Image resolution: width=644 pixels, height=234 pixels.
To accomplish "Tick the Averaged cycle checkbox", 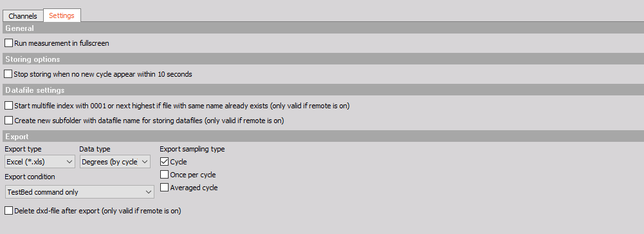I will 164,187.
